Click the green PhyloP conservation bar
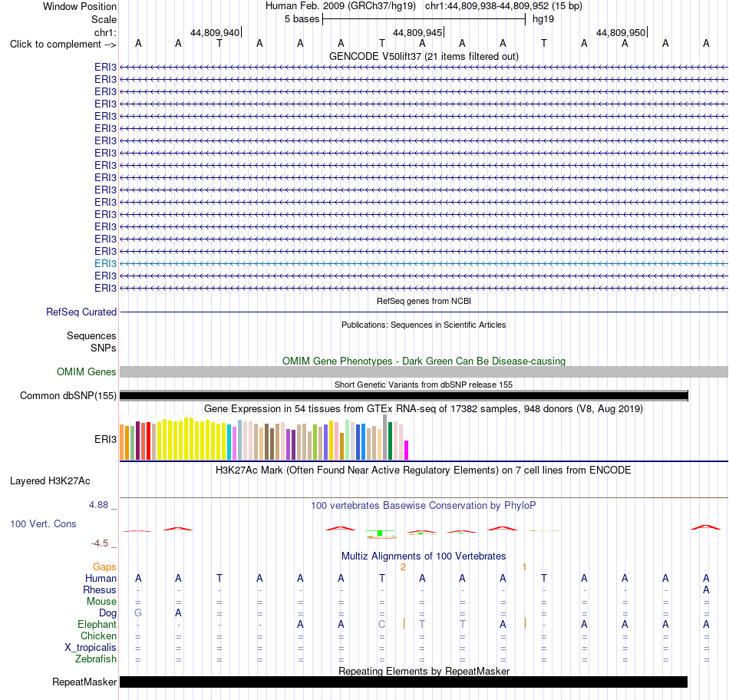 [380, 533]
